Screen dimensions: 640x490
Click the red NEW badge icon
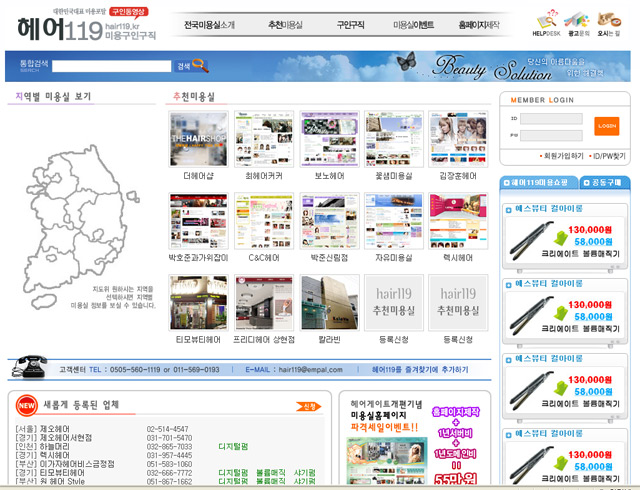(25, 405)
